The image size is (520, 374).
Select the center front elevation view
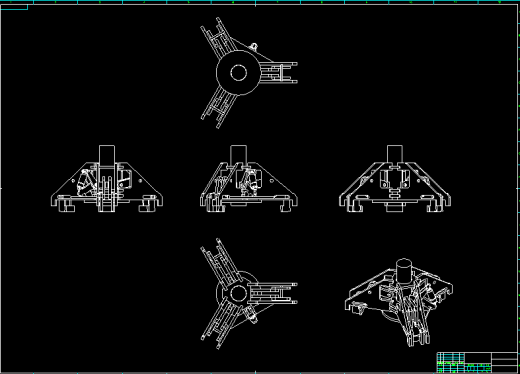coord(249,179)
